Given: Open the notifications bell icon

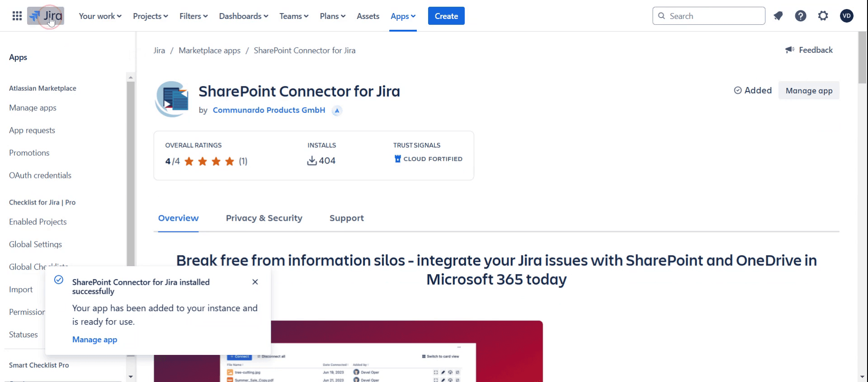Looking at the screenshot, I should point(778,16).
